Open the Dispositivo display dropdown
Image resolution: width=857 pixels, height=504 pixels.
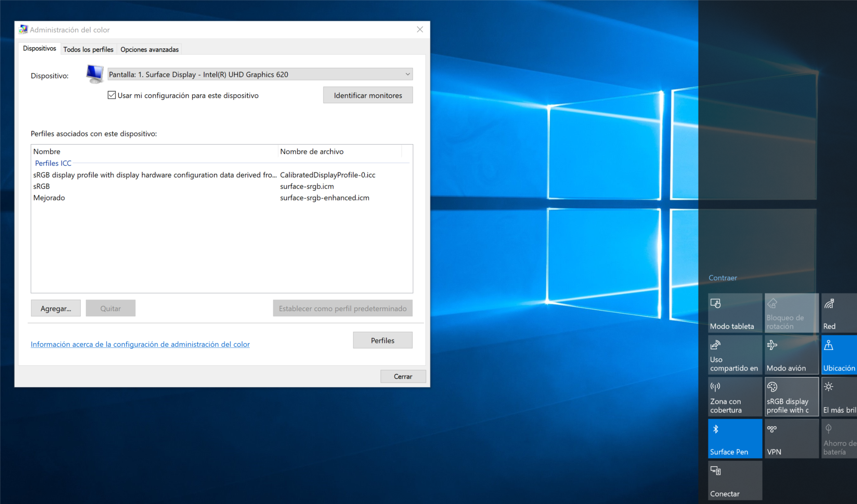pyautogui.click(x=260, y=74)
